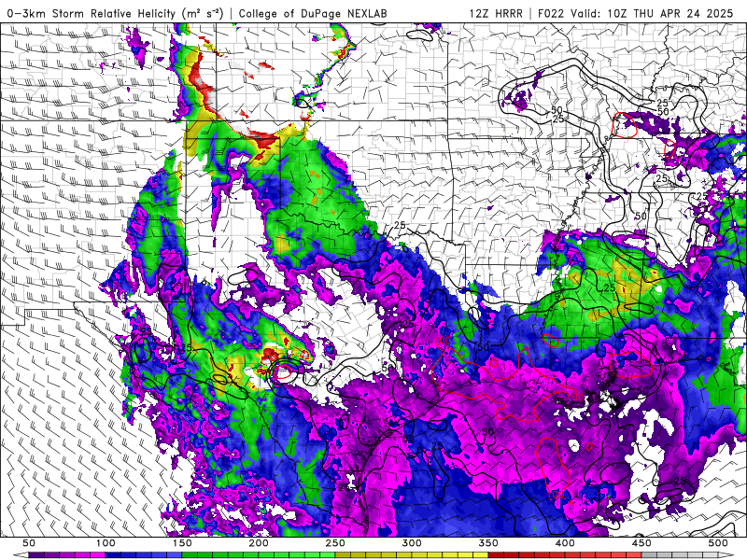Click the '450' value on the color scale
The height and width of the screenshot is (560, 747).
point(641,543)
